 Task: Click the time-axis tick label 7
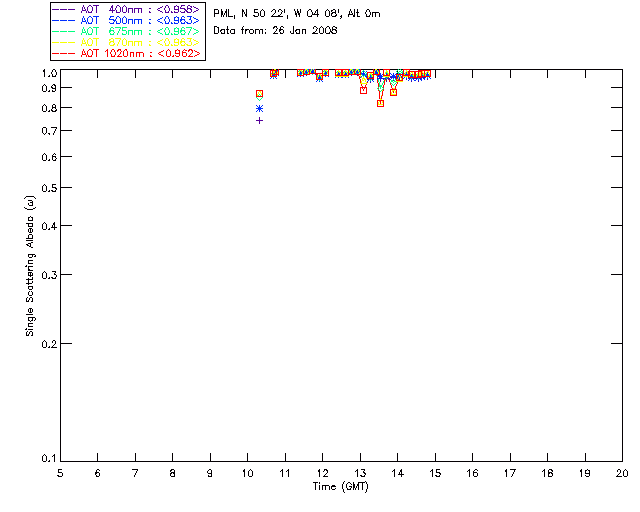tap(135, 473)
